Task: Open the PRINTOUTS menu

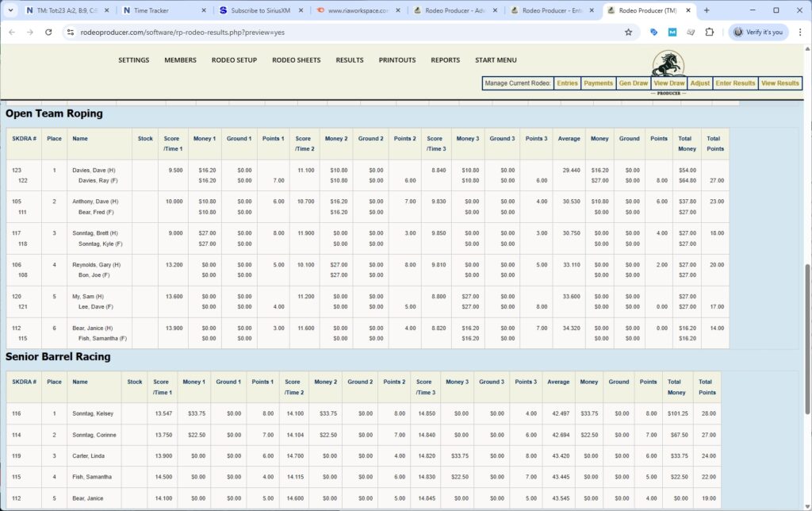Action: 396,60
